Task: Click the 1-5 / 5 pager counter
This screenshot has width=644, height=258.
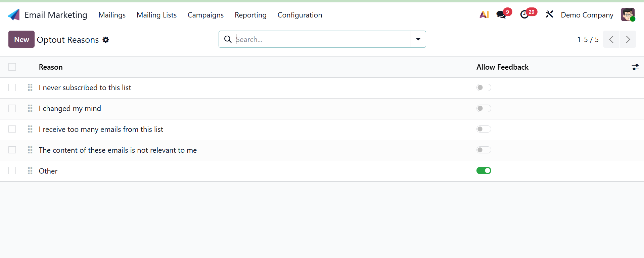Action: click(x=588, y=39)
